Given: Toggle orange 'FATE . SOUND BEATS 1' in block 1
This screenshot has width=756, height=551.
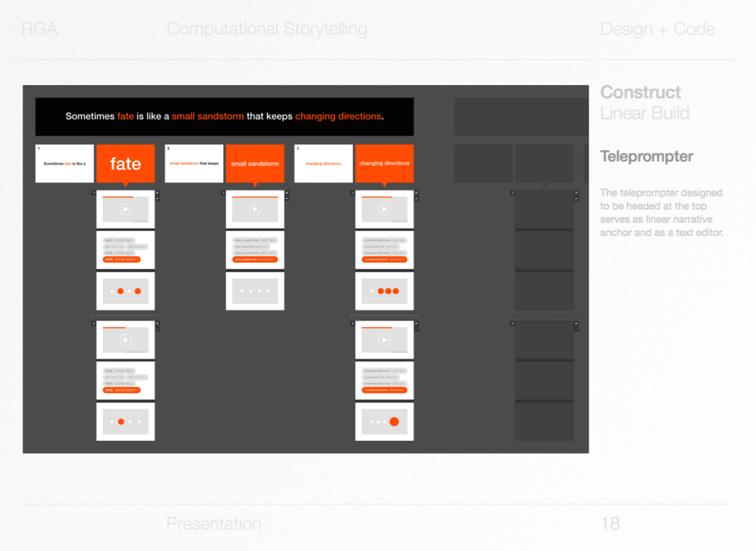Looking at the screenshot, I should click(121, 260).
